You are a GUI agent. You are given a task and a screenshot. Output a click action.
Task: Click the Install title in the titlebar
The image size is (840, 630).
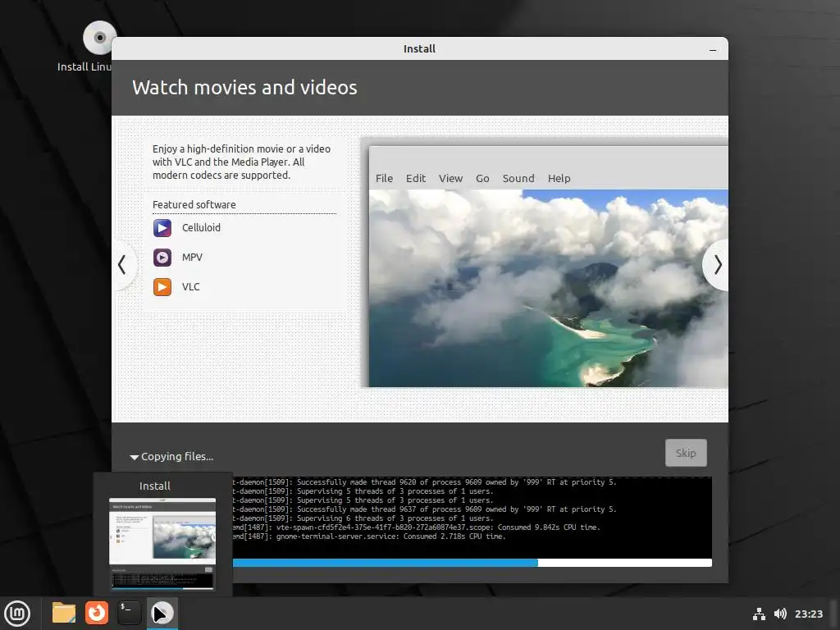(x=419, y=48)
